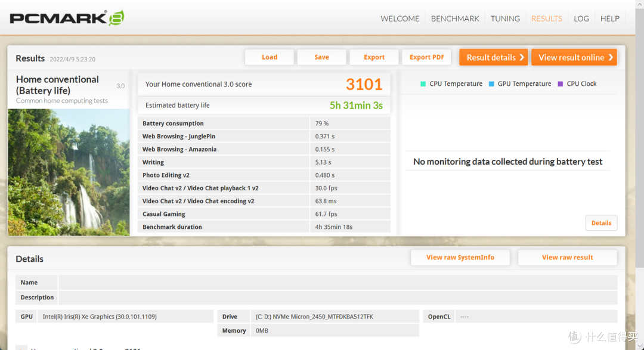
Task: Click the 79 % battery consumption value
Action: coord(322,123)
